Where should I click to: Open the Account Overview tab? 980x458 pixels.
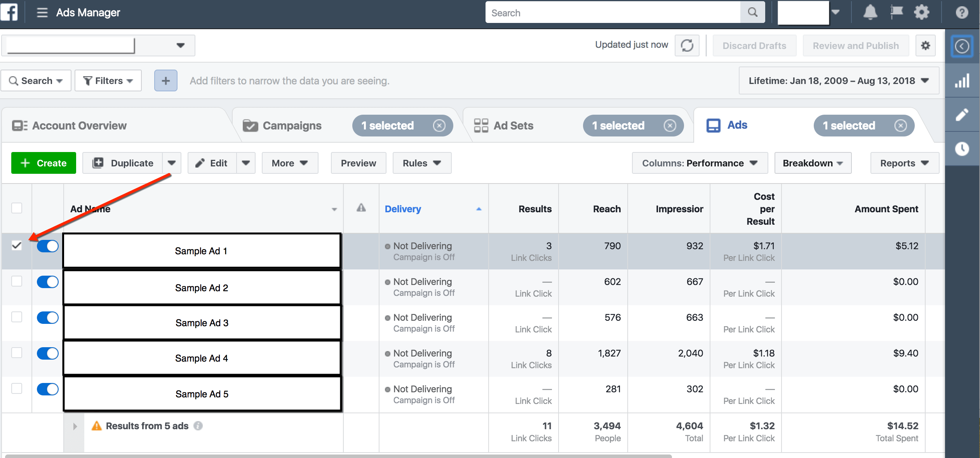click(79, 125)
